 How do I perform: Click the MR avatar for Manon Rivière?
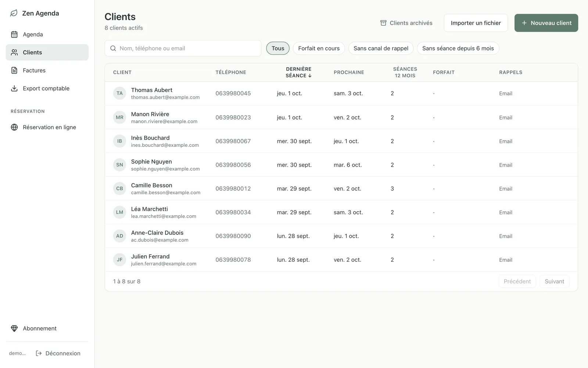(x=119, y=117)
